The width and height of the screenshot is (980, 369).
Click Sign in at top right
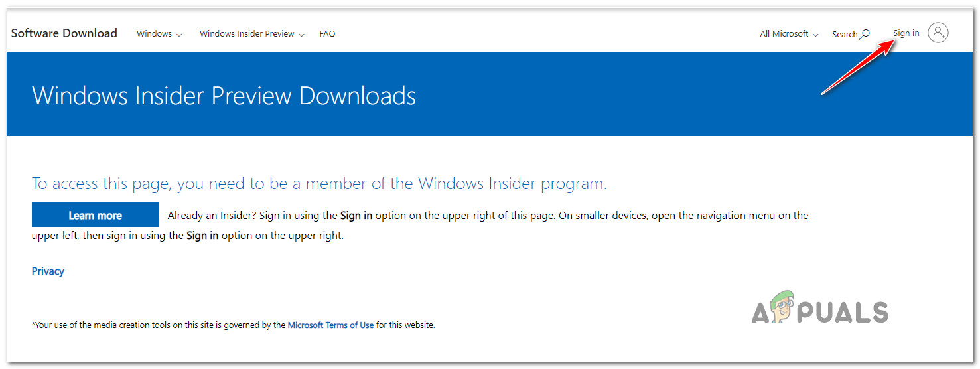click(906, 33)
